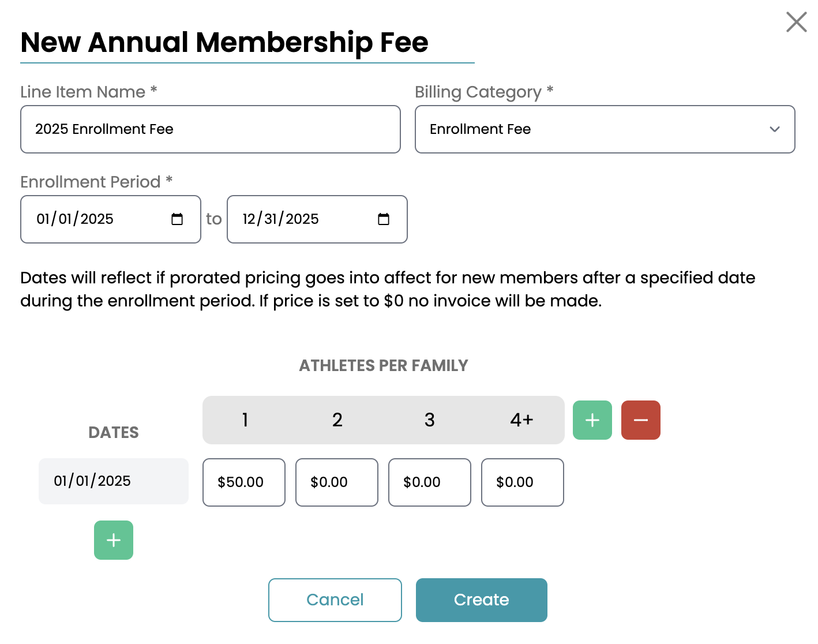
Task: Edit the price field for two athletes
Action: pyautogui.click(x=336, y=482)
